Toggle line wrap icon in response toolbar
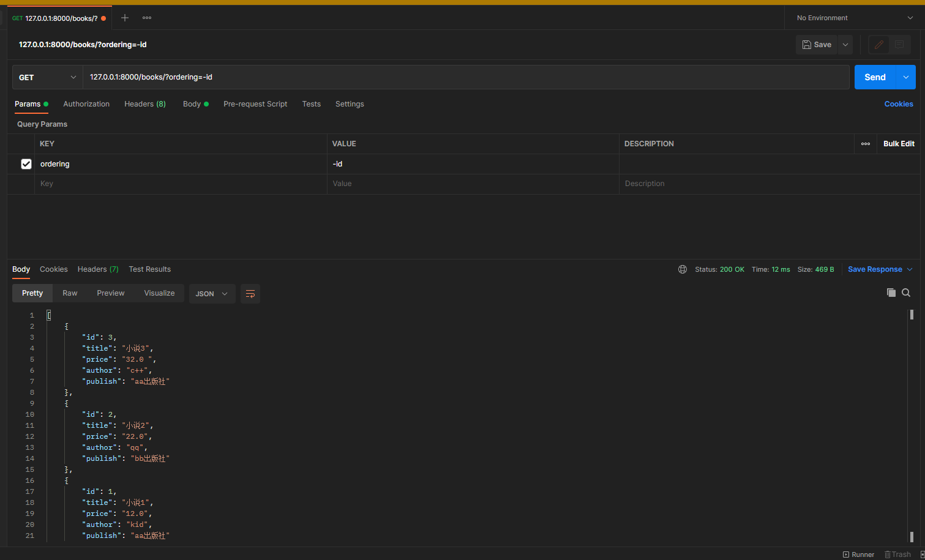The image size is (925, 560). [x=250, y=294]
